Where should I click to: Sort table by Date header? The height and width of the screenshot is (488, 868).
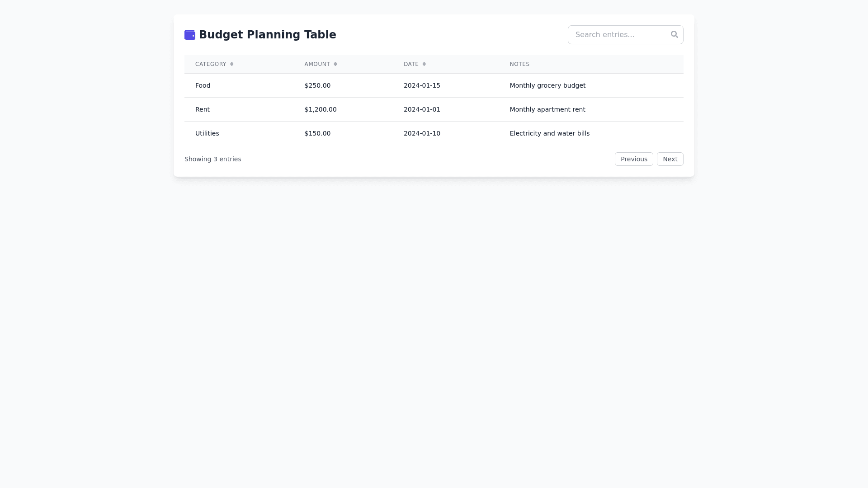point(411,64)
